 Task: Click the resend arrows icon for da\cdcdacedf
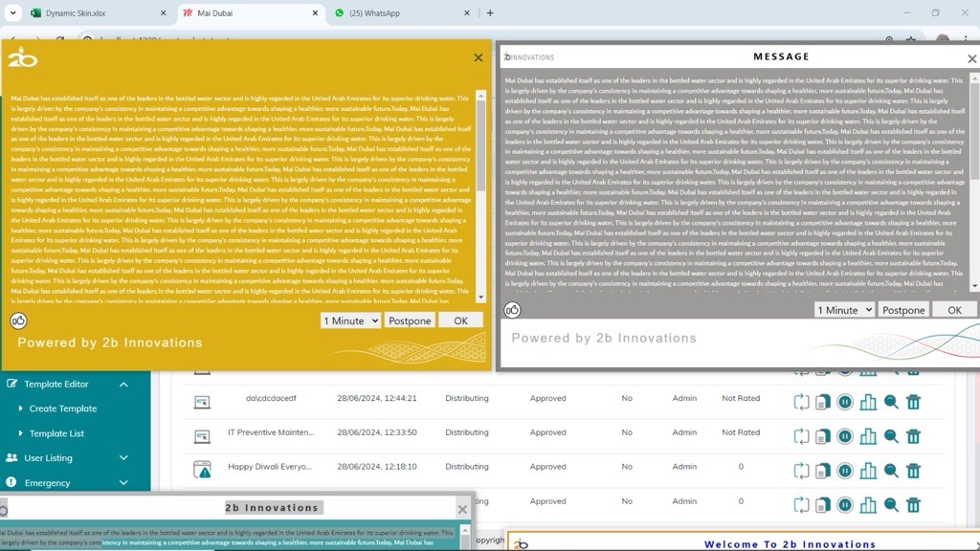click(x=801, y=402)
